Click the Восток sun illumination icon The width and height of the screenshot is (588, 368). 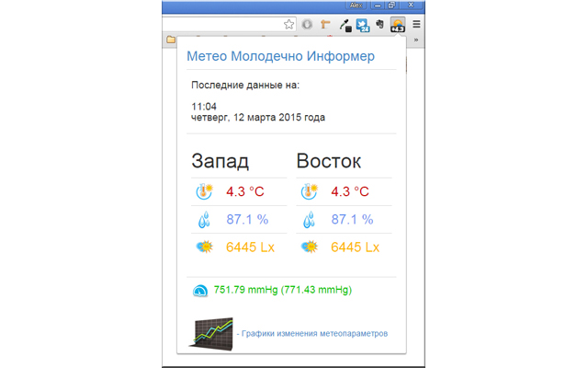310,247
